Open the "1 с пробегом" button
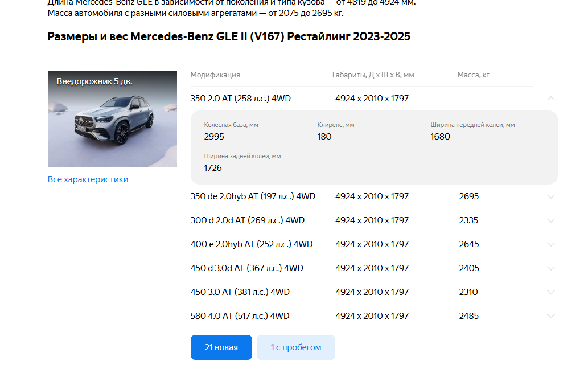The width and height of the screenshot is (588, 377). 296,347
